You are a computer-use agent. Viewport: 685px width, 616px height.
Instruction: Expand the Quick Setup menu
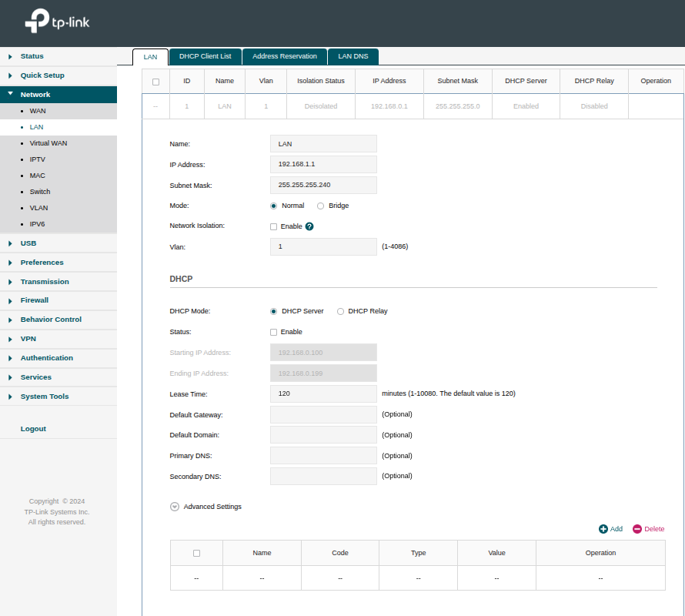[x=58, y=75]
